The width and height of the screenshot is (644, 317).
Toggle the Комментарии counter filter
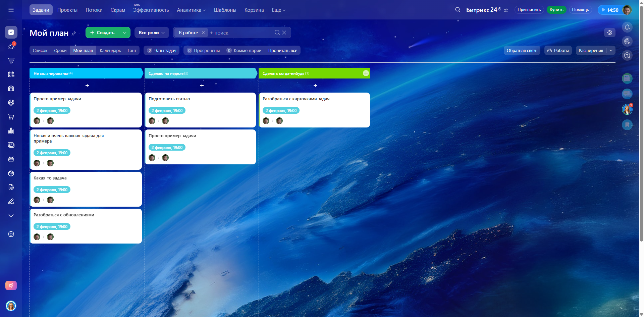click(x=244, y=50)
